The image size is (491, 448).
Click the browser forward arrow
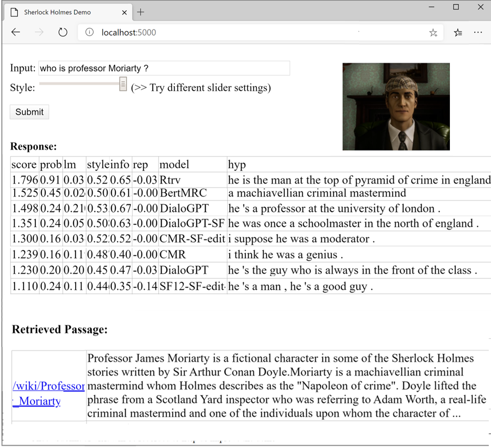[39, 32]
